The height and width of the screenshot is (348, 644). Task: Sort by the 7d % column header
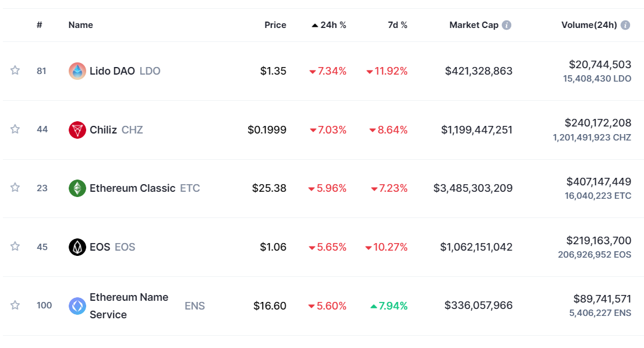point(397,25)
